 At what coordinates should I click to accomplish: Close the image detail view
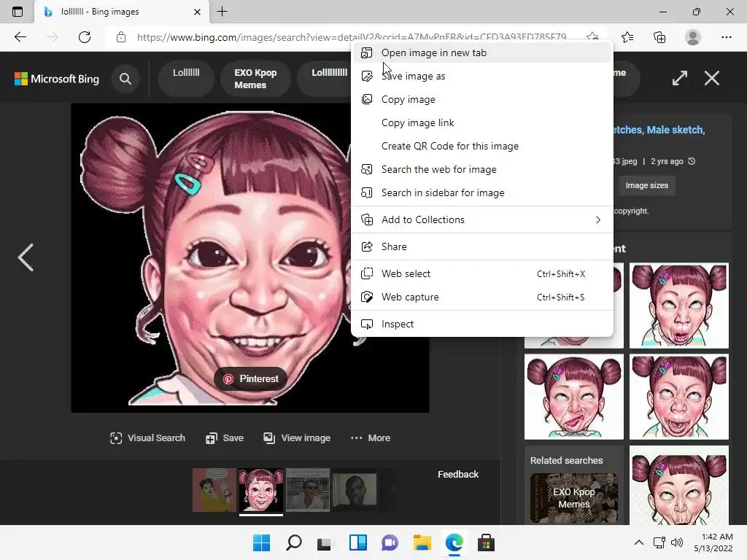coord(712,78)
